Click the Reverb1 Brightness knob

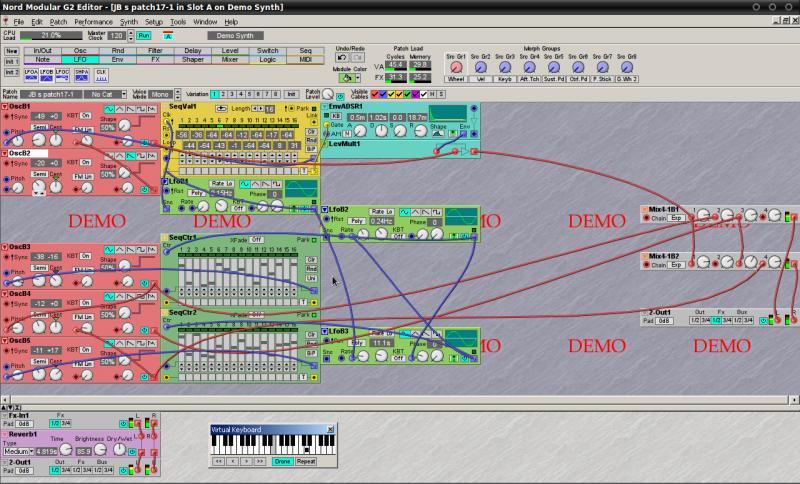100,449
